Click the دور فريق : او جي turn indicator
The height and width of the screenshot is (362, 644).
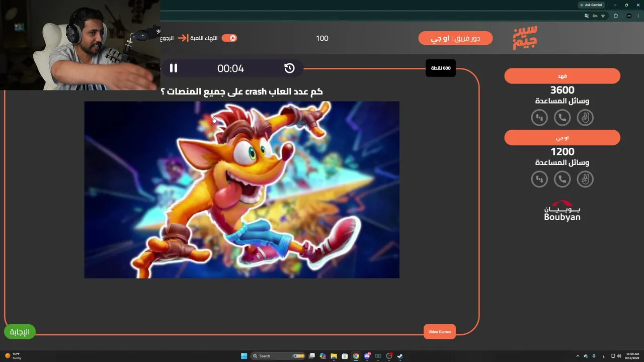(455, 38)
